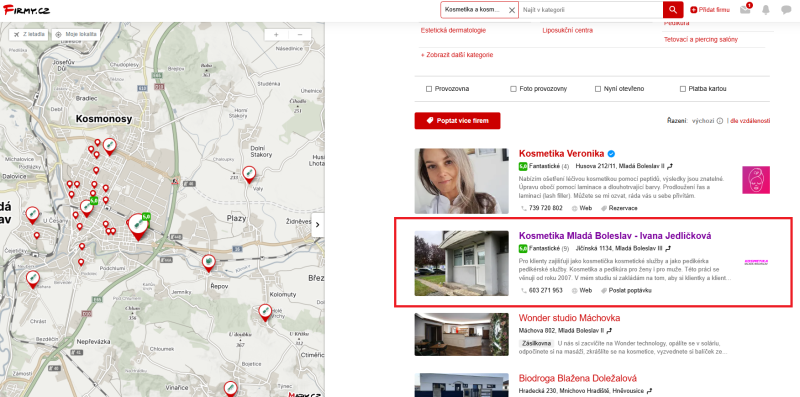800x397 pixels.
Task: Enable the Provozovna checkbox filter
Action: pyautogui.click(x=429, y=89)
